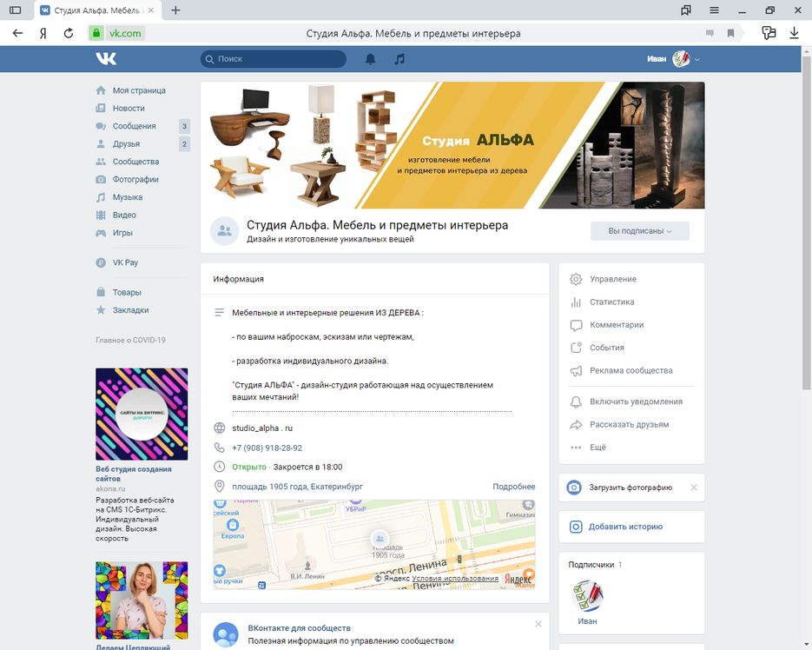The image size is (812, 650).
Task: Close the Студия Альфа browser tab
Action: (x=151, y=10)
